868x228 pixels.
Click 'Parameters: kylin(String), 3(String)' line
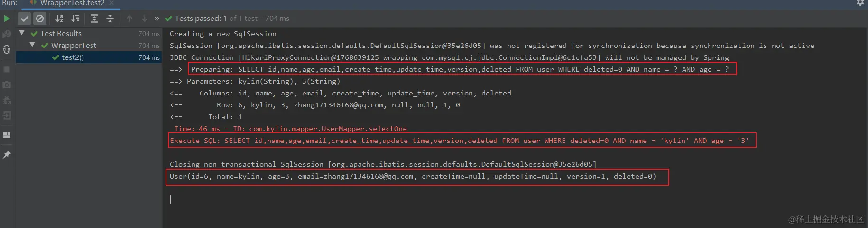255,81
